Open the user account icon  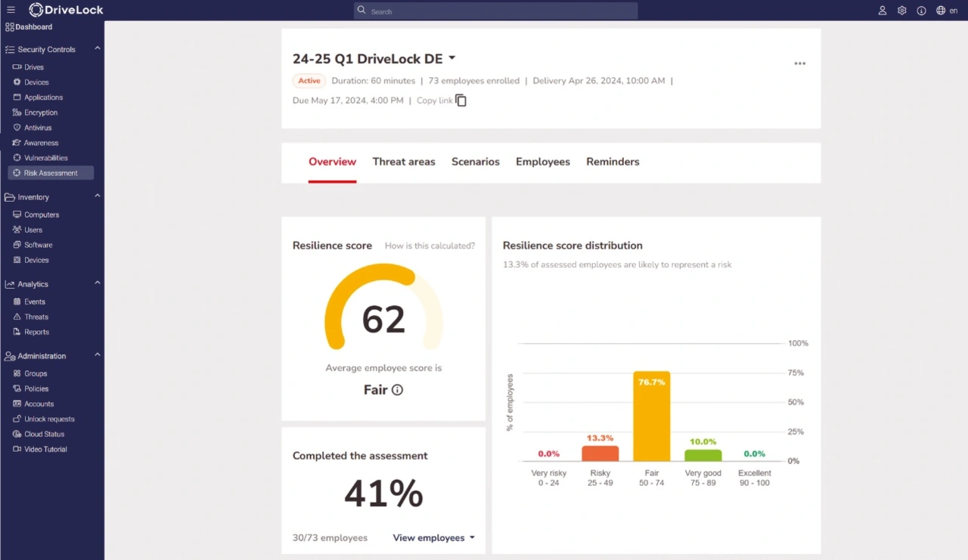coord(882,11)
